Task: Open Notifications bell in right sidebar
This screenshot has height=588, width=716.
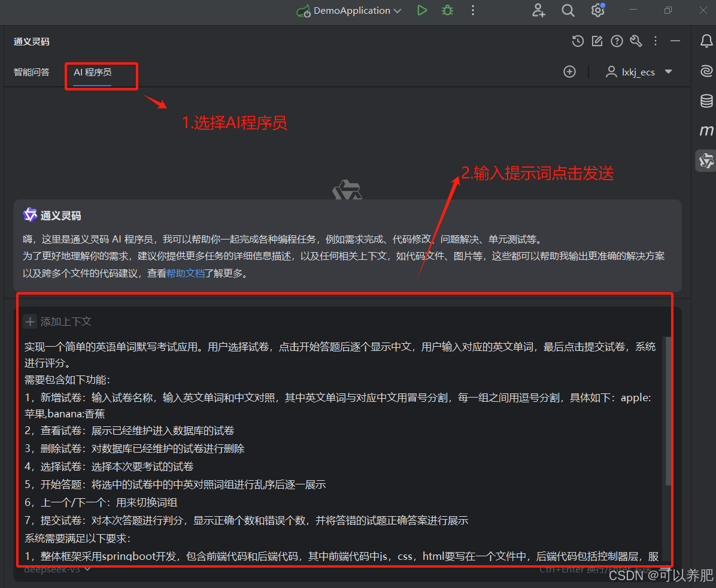Action: (x=706, y=41)
